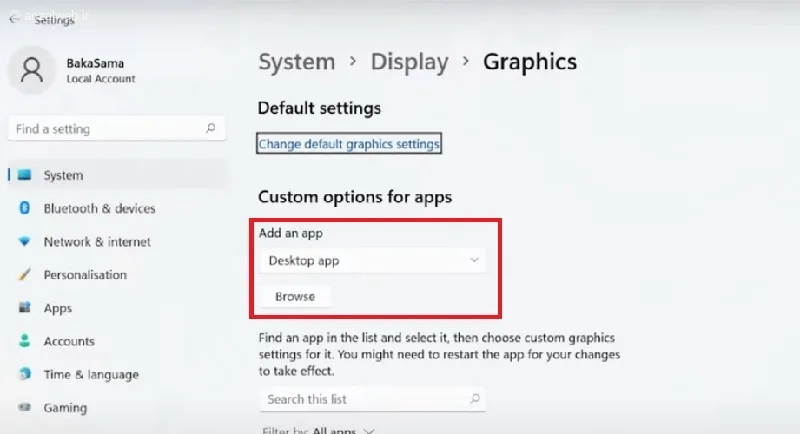
Task: Open the Desktop app dropdown
Action: point(372,261)
